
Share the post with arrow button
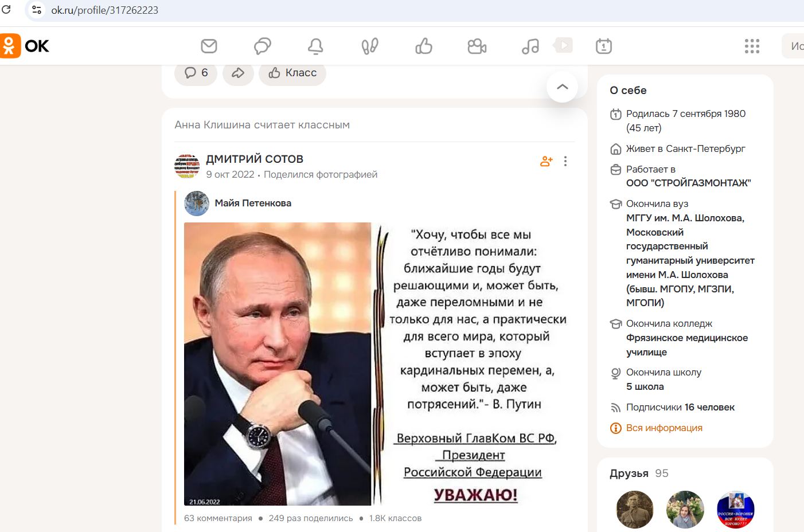click(x=238, y=73)
